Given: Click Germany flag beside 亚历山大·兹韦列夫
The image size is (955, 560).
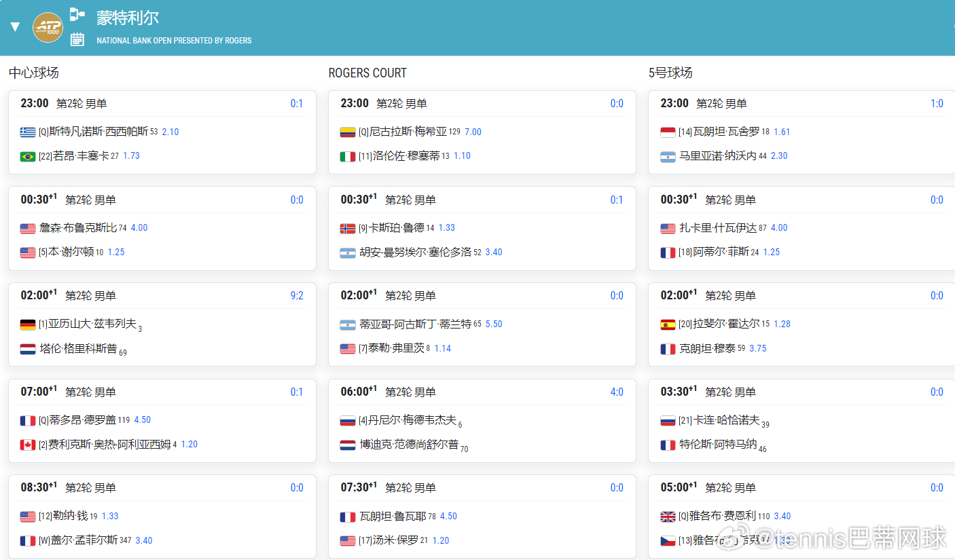Looking at the screenshot, I should click(x=28, y=324).
